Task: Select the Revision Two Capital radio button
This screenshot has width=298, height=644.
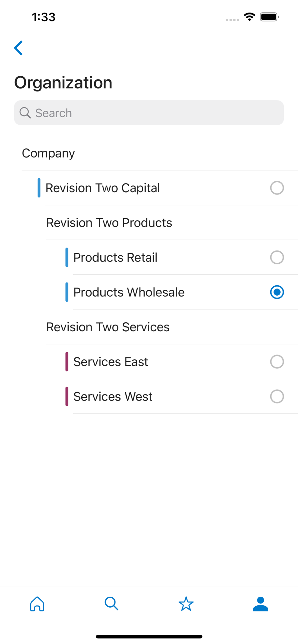Action: point(277,188)
